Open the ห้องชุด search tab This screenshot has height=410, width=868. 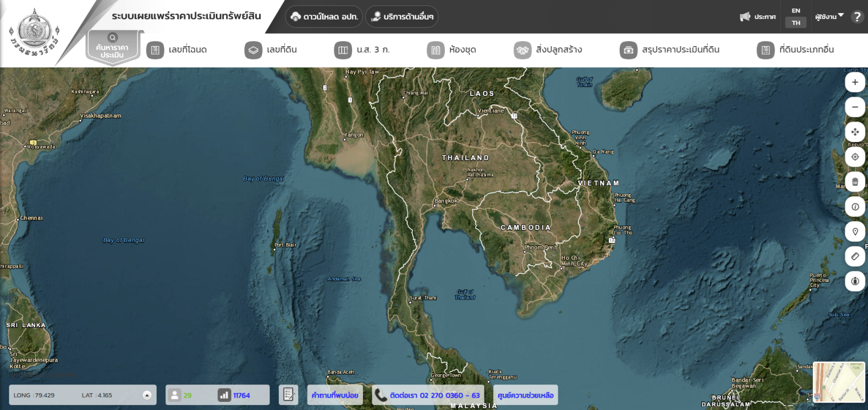click(451, 50)
